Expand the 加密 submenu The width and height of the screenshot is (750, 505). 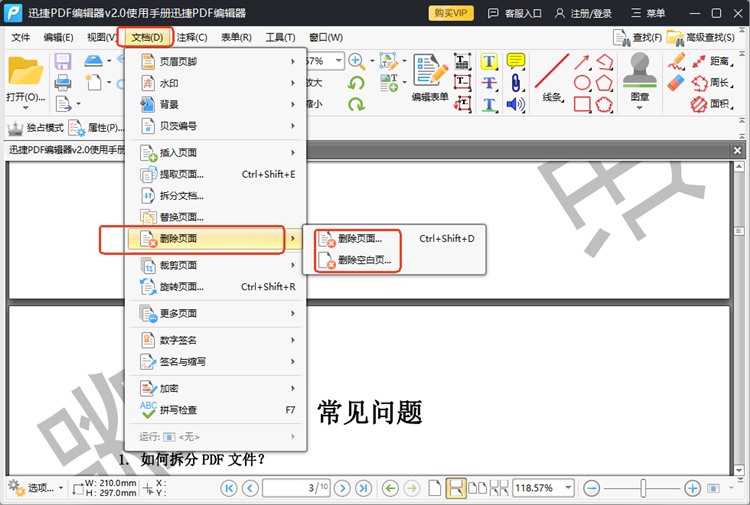215,388
